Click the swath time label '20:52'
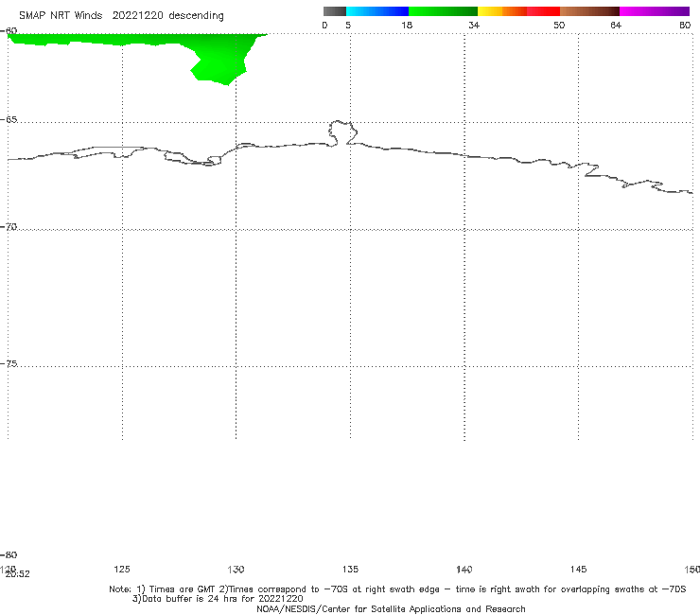700x615 pixels. pos(17,574)
